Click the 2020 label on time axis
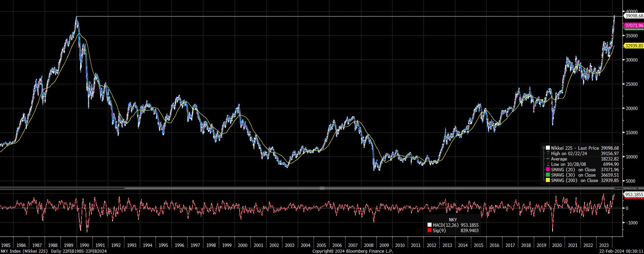Image resolution: width=644 pixels, height=254 pixels. (557, 246)
